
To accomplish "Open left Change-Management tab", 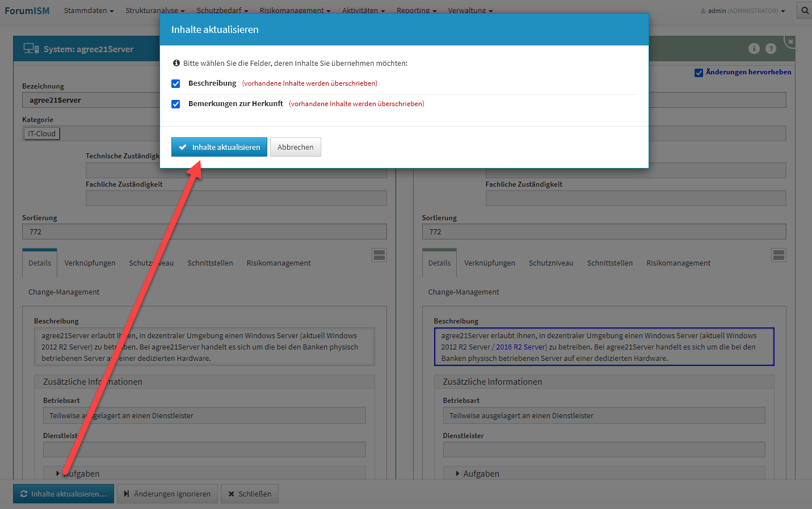I will click(x=64, y=292).
